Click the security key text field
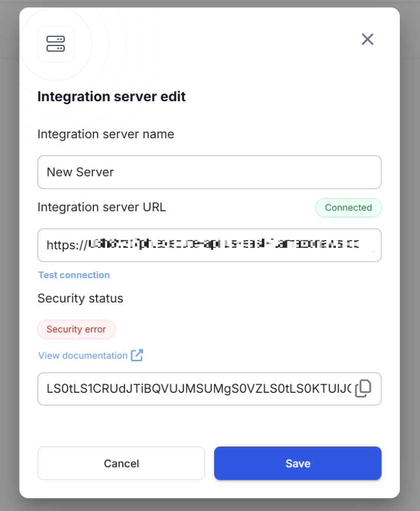420x511 pixels. coord(196,389)
